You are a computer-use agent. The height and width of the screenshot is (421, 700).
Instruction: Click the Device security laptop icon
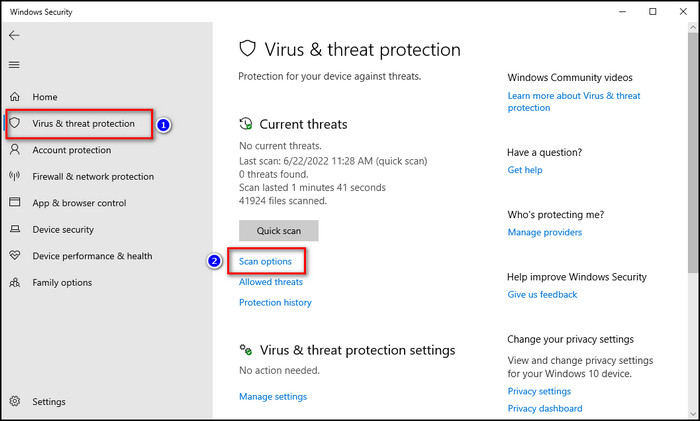(x=15, y=229)
